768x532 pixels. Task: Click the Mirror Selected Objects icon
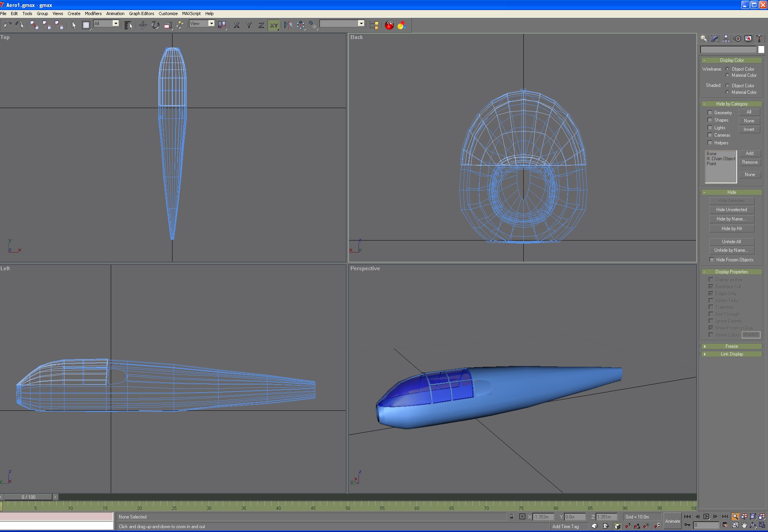point(288,25)
